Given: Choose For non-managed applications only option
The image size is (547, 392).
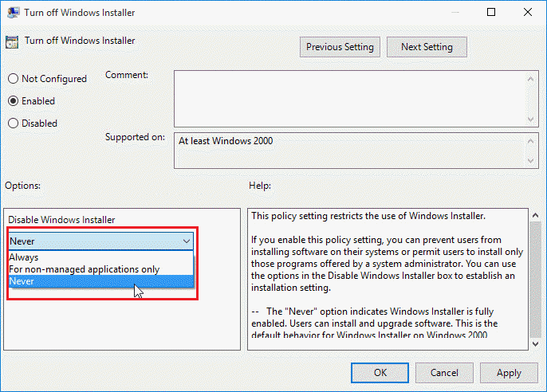Looking at the screenshot, I should click(100, 269).
